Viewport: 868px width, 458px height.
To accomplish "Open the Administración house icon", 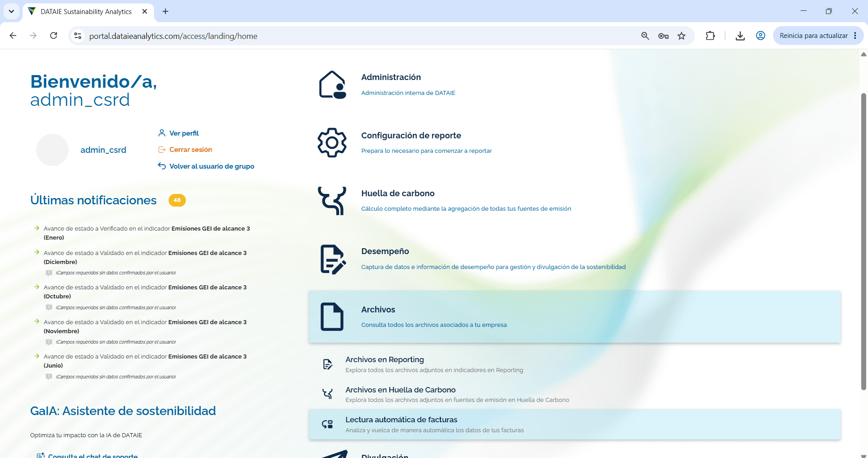I will pyautogui.click(x=332, y=85).
